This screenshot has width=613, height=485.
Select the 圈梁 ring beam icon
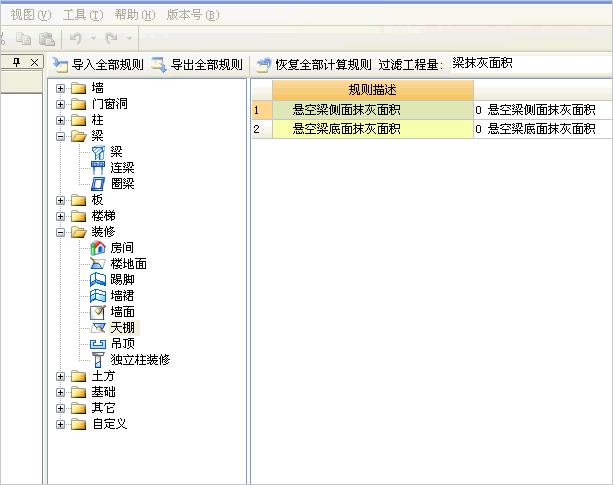[98, 184]
